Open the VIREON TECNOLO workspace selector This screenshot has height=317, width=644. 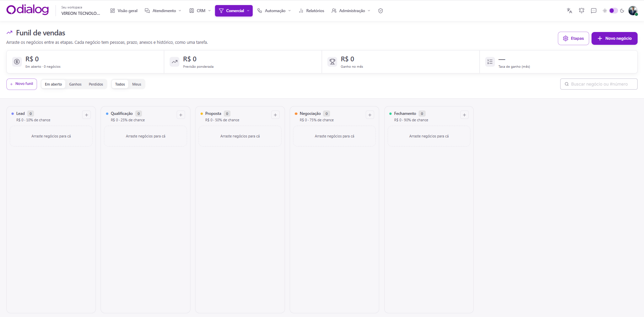(81, 10)
